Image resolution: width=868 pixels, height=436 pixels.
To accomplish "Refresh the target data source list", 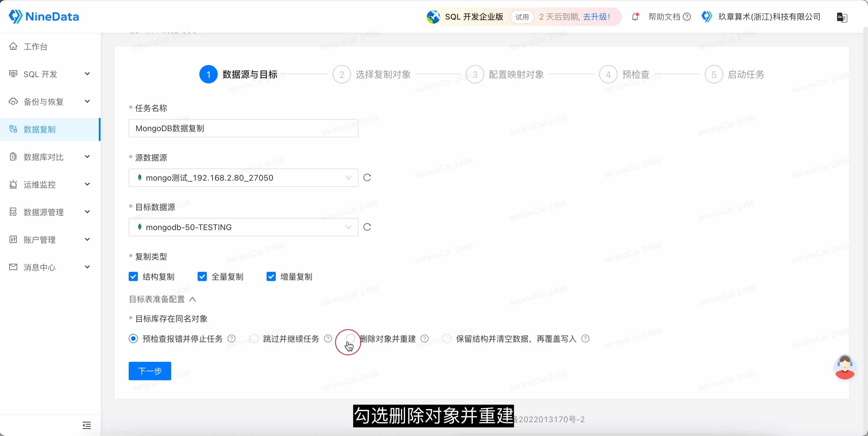I will pos(367,227).
